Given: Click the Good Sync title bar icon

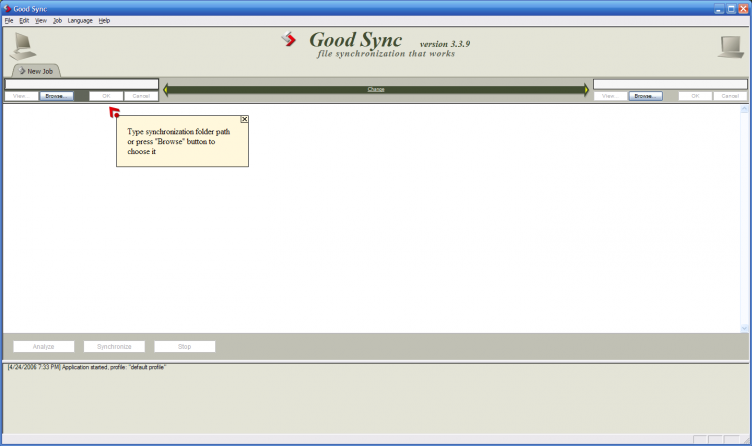Looking at the screenshot, I should [7, 8].
